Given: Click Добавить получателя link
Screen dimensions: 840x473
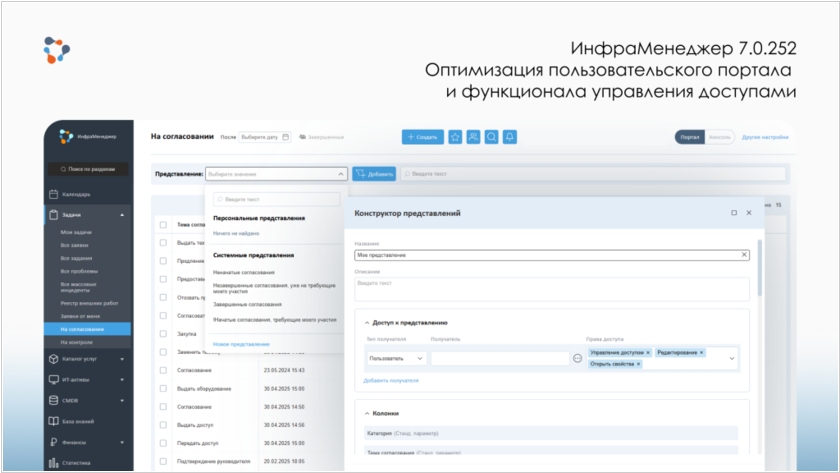Looking at the screenshot, I should pyautogui.click(x=391, y=380).
